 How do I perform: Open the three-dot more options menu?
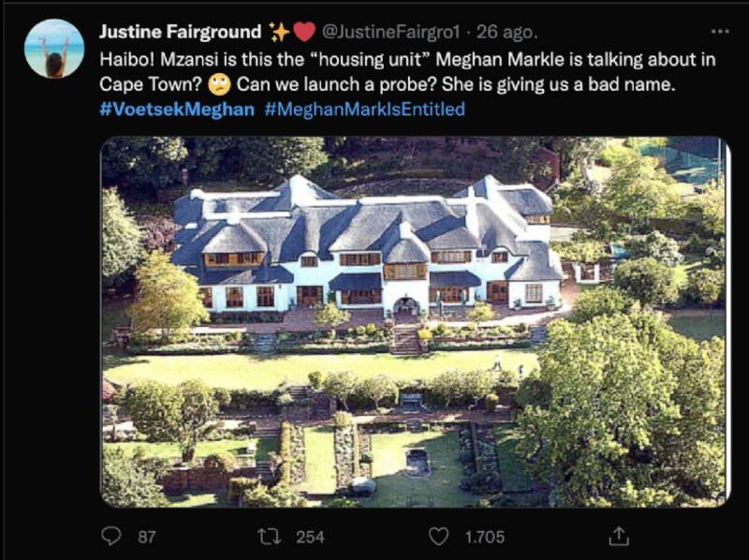tap(719, 32)
